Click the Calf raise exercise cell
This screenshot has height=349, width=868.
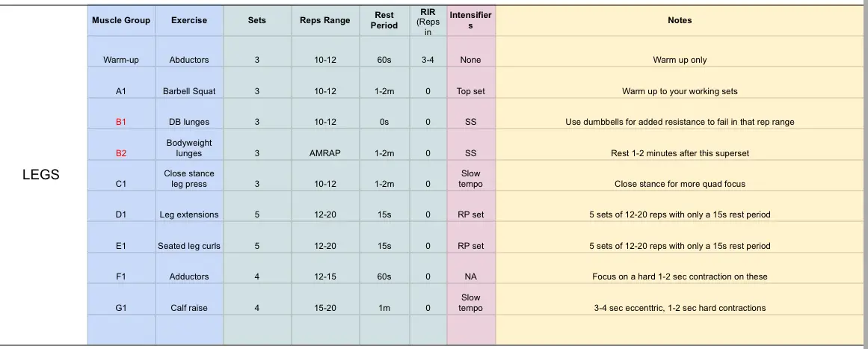189,308
